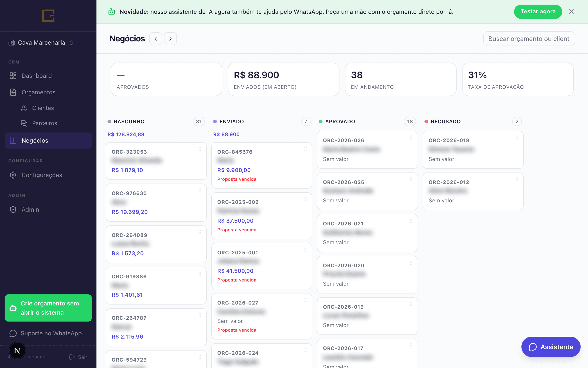Click the R$ 19.699,20 value
Image resolution: width=588 pixels, height=368 pixels.
tap(130, 212)
